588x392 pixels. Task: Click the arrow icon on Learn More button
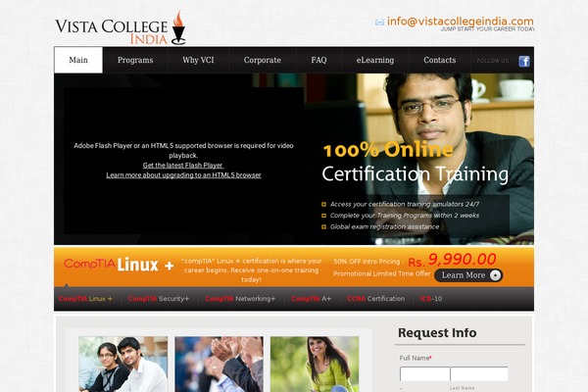(x=495, y=275)
